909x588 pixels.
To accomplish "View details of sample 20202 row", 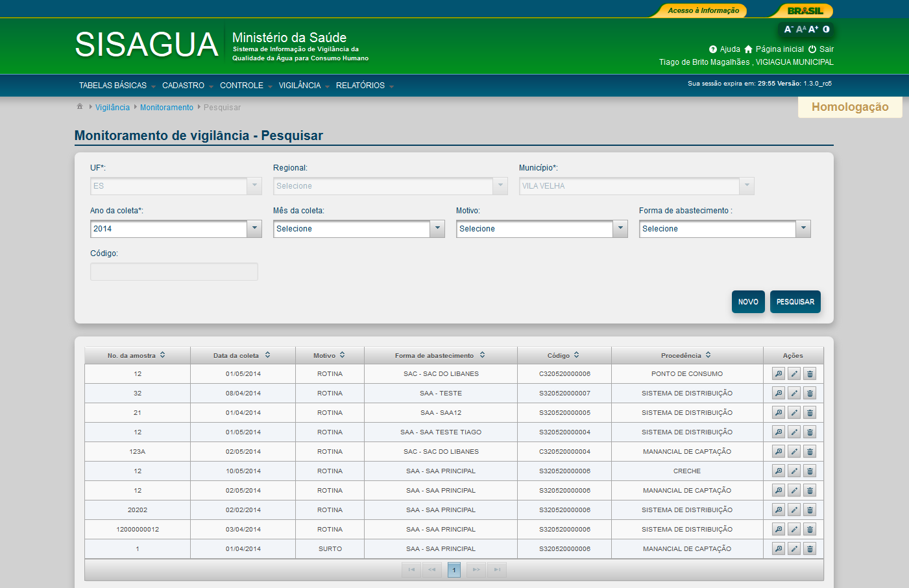I will tap(779, 510).
